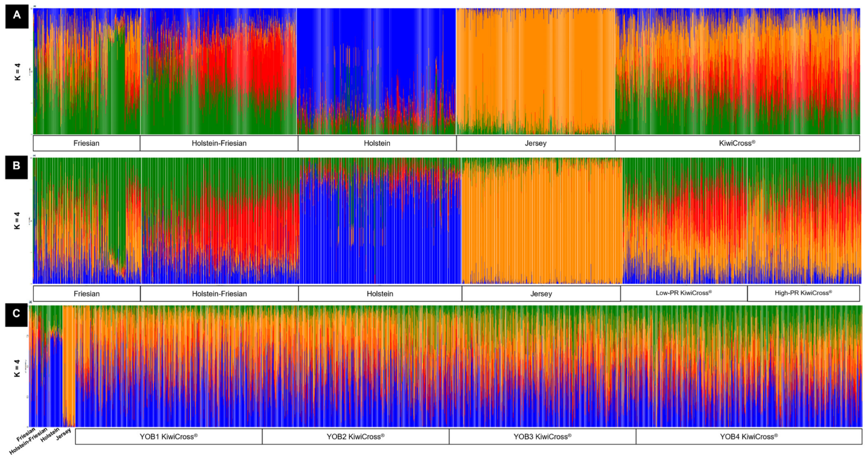Select the Holstein-Friesian label under panel B
The image size is (868, 460).
(x=219, y=294)
